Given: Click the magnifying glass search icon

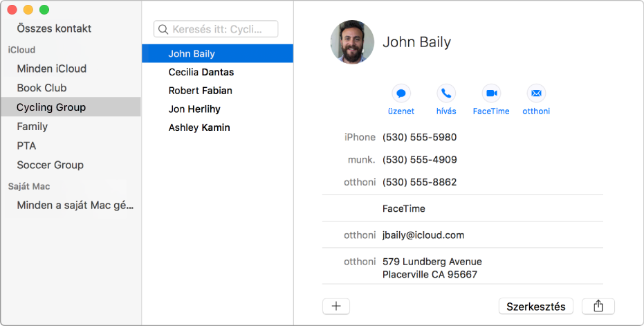Looking at the screenshot, I should [163, 29].
